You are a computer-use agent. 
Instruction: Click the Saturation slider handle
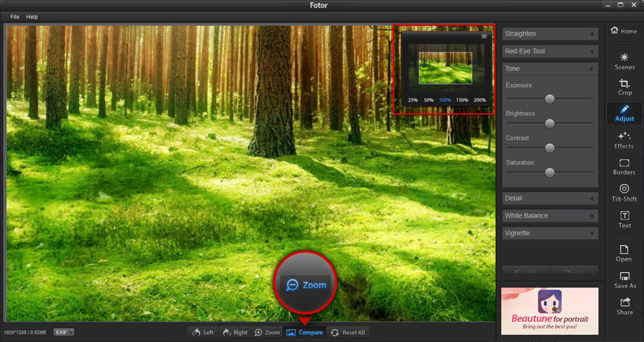click(549, 173)
